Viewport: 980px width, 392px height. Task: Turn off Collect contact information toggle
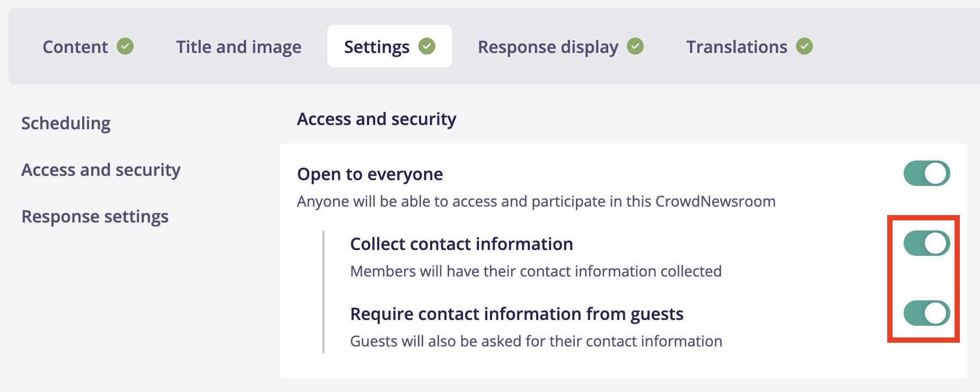click(926, 243)
